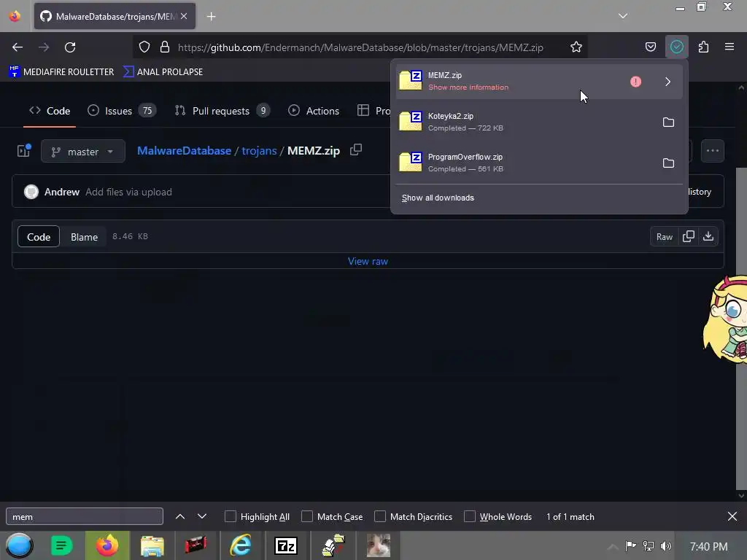Screen dimensions: 747x560
Task: Click the Star Butterfly desktop mascot
Action: coord(726,320)
